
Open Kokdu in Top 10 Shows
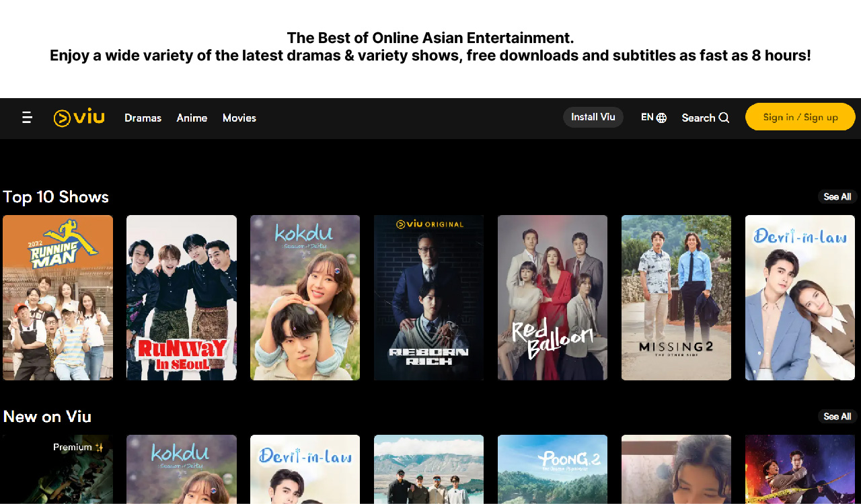(305, 298)
